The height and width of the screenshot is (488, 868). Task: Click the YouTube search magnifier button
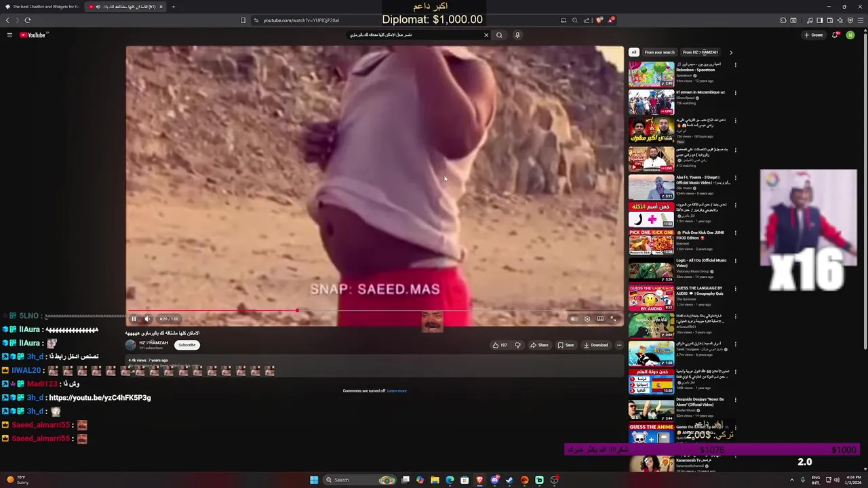pyautogui.click(x=499, y=35)
